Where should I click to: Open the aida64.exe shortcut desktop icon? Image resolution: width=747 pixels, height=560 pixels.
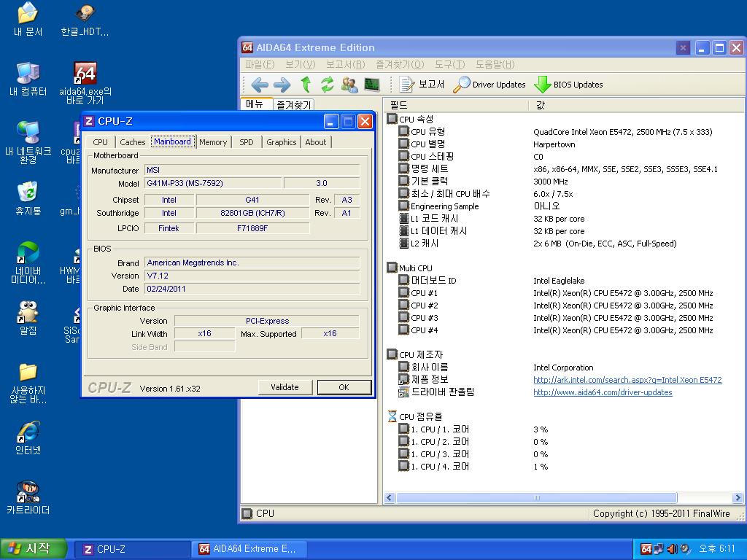click(x=85, y=83)
